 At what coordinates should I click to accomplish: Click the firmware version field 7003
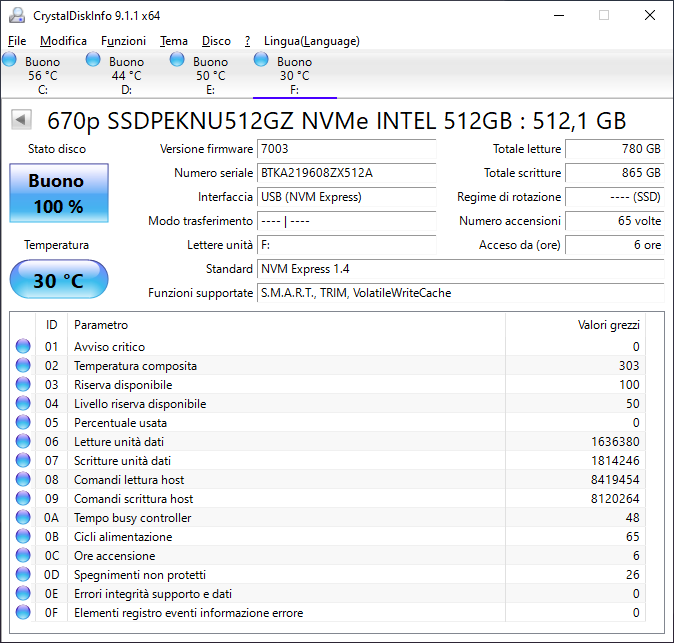click(346, 149)
